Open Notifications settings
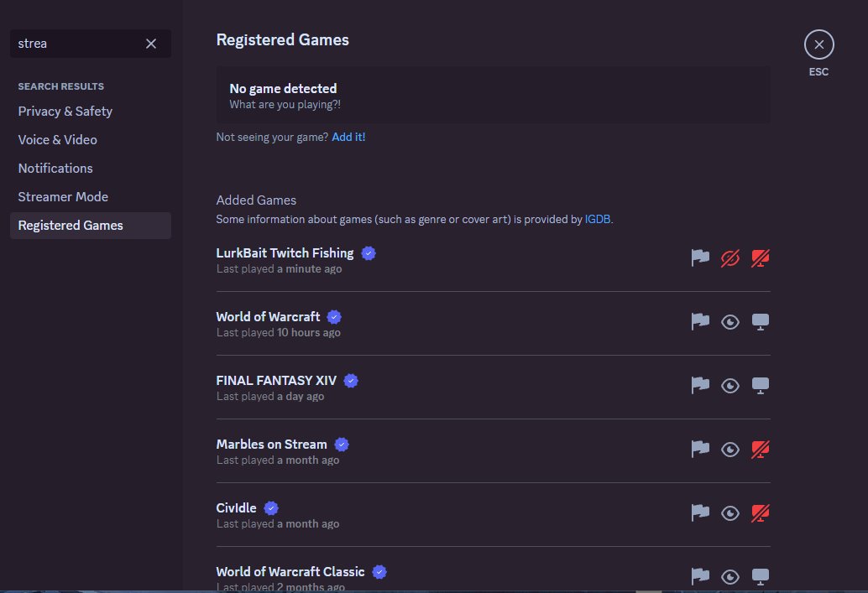 point(90,168)
